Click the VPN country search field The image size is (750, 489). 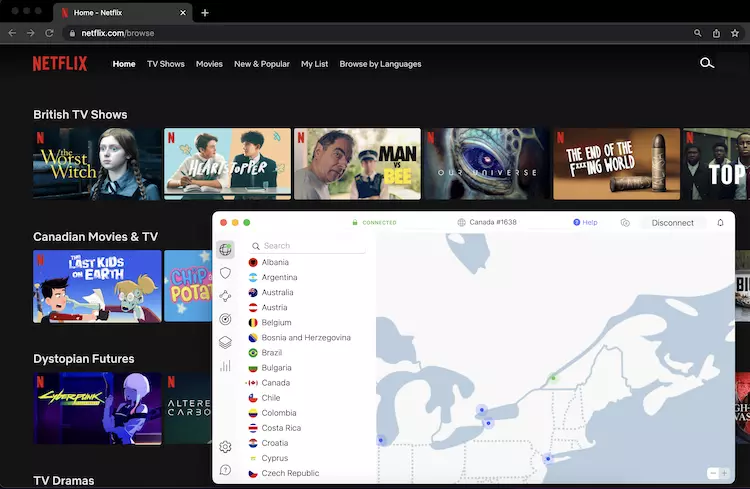click(x=307, y=246)
